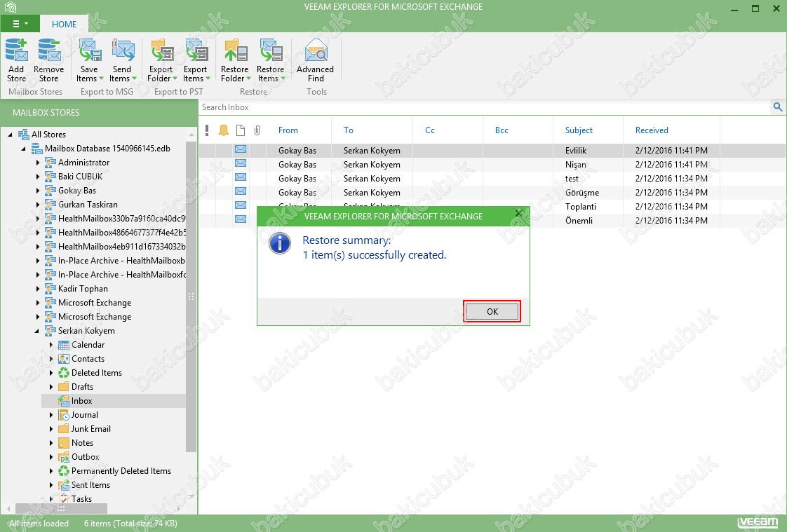Click the Add Store icon
787x532 pixels.
[x=17, y=50]
